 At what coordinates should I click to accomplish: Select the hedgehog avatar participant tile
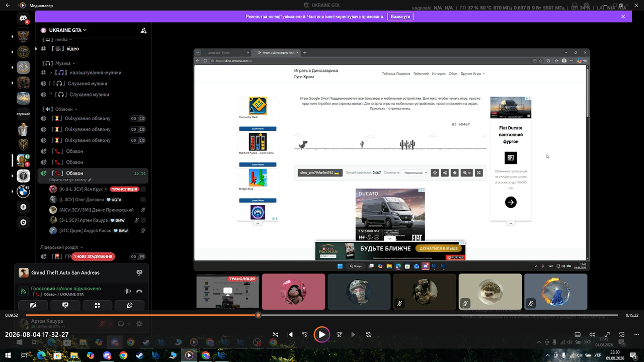point(490,292)
